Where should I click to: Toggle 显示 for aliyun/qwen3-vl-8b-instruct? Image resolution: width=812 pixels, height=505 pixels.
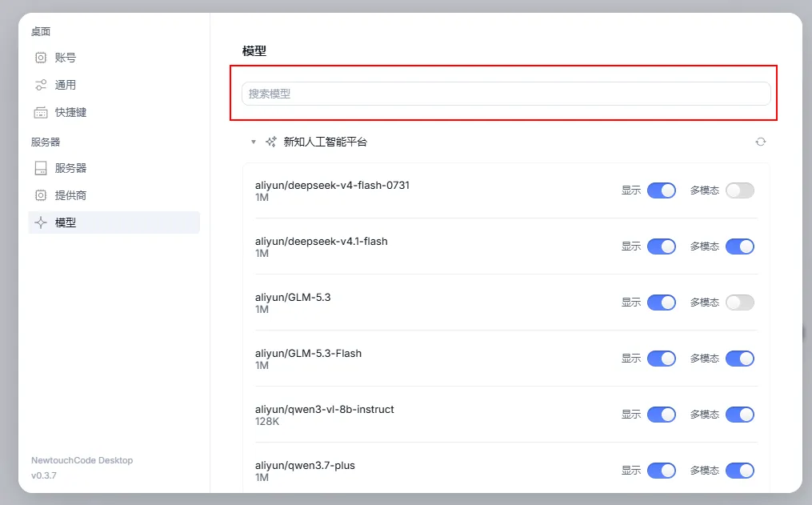coord(662,415)
